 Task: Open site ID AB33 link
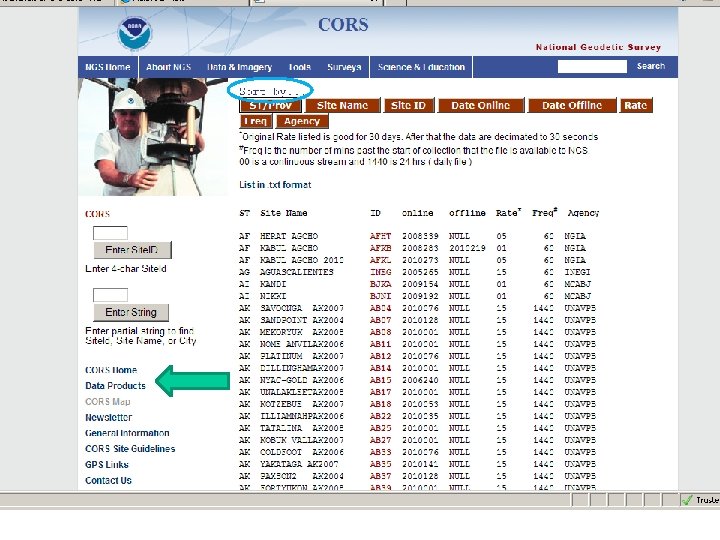pos(380,452)
